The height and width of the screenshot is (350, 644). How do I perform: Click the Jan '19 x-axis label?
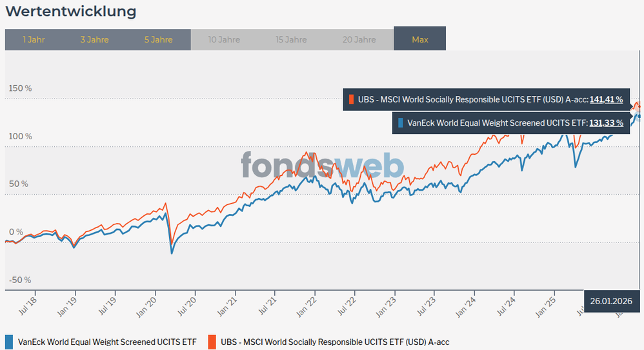(x=67, y=307)
